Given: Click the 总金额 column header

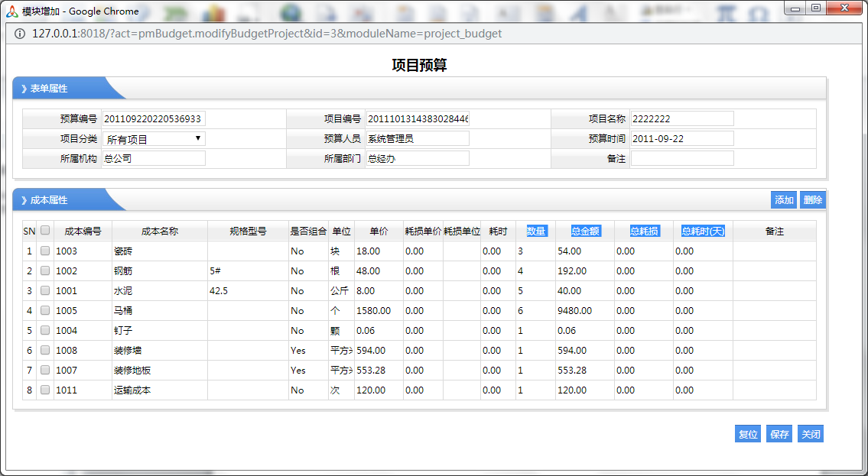Looking at the screenshot, I should coord(585,231).
